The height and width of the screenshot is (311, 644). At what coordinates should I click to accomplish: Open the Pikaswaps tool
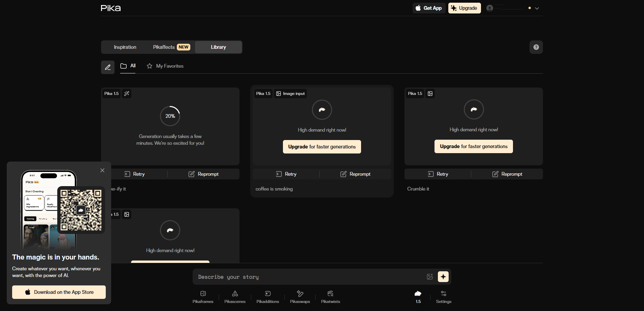pos(300,297)
